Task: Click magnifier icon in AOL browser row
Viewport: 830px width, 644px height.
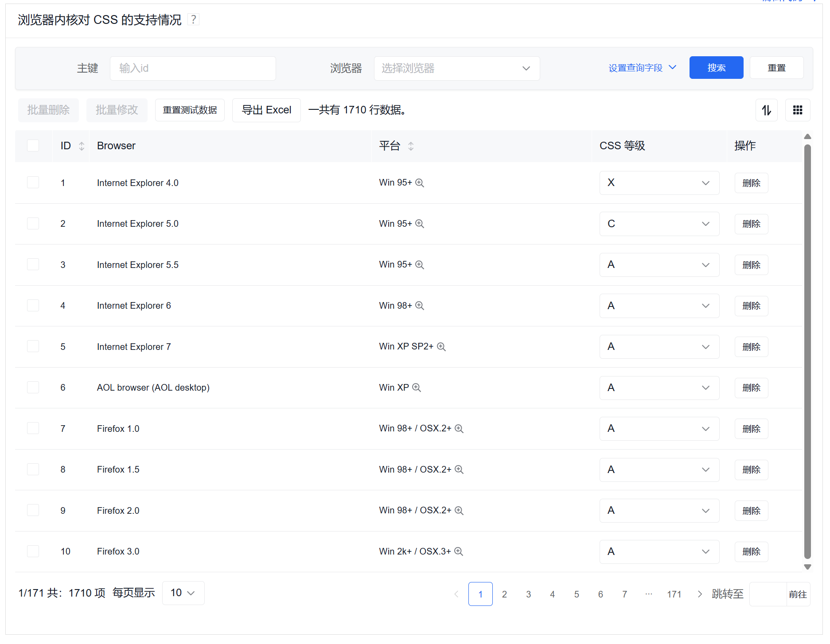Action: (417, 388)
